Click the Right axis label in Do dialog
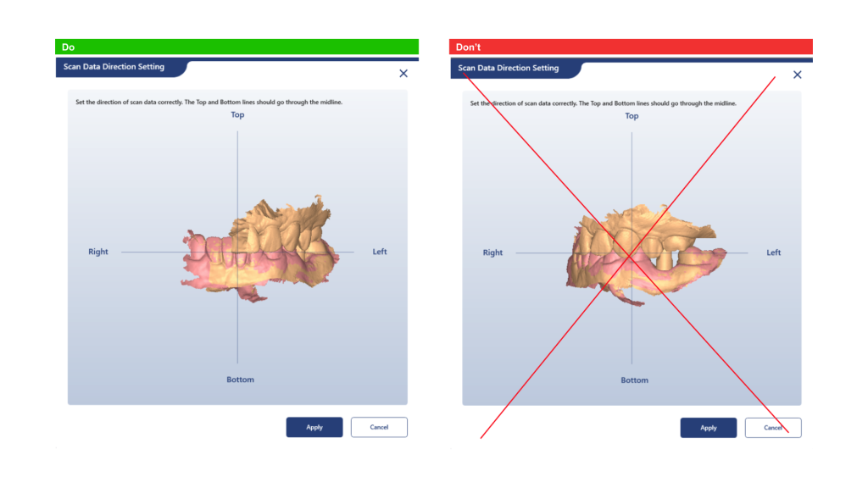Viewport: 868px width, 488px height. (98, 252)
